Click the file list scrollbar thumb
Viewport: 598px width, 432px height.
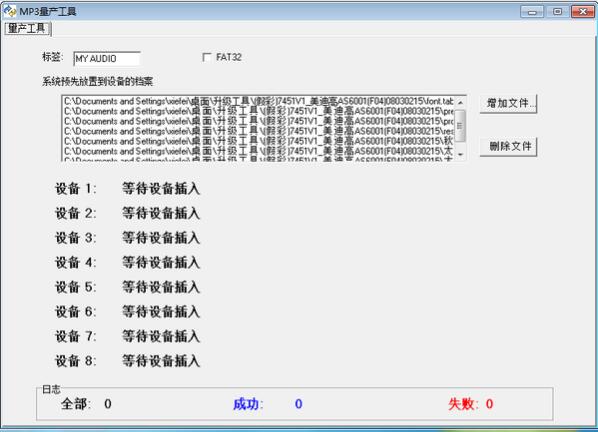460,125
